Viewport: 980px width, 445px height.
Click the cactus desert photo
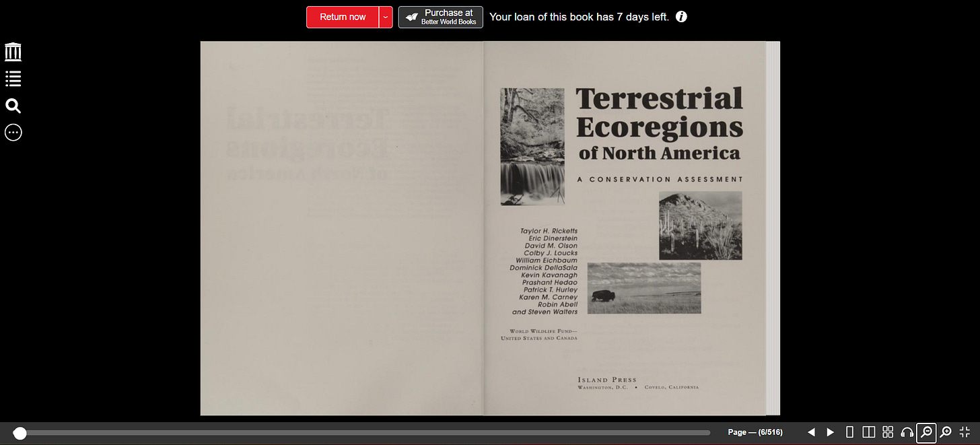(701, 226)
